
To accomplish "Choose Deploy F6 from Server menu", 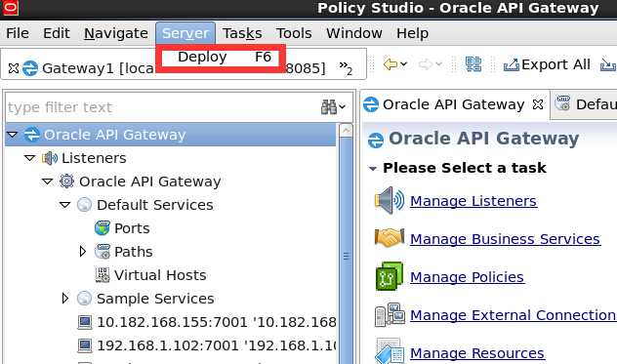I will (x=224, y=58).
